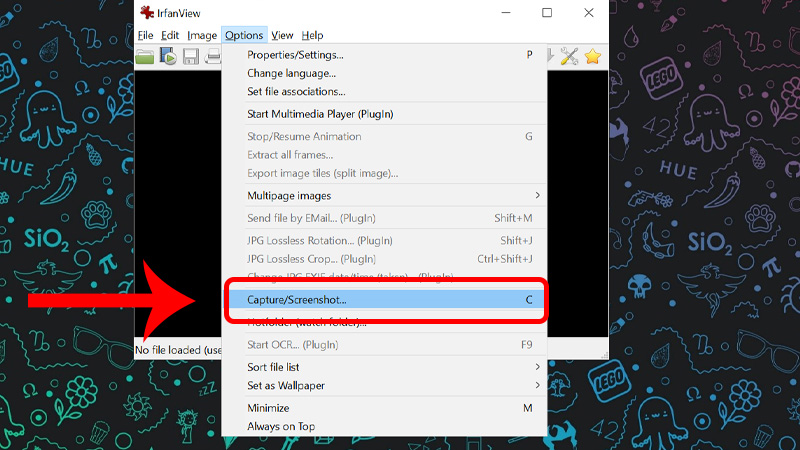This screenshot has height=450, width=800.
Task: Click the Save floppy disk icon
Action: click(x=191, y=56)
